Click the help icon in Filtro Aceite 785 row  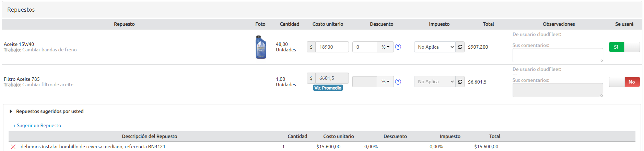398,82
